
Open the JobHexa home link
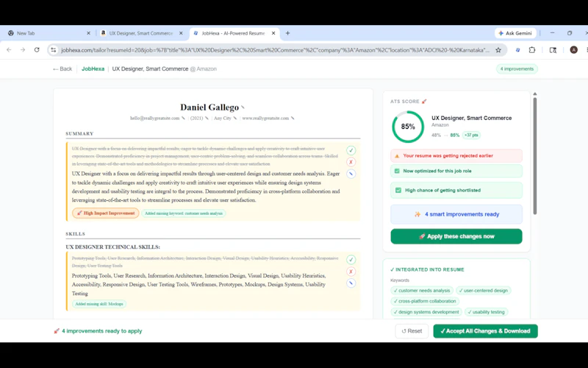tap(93, 68)
